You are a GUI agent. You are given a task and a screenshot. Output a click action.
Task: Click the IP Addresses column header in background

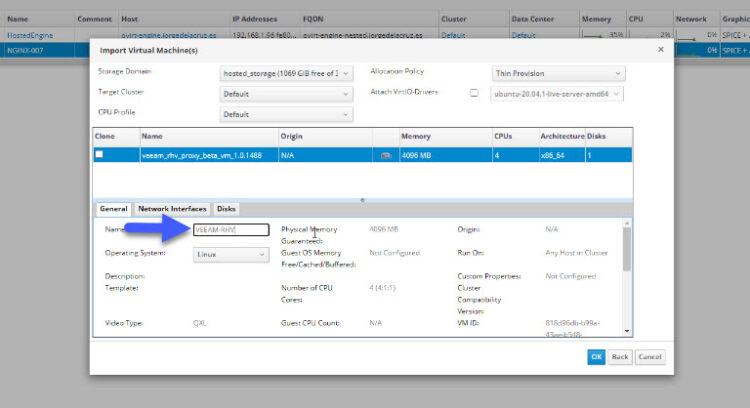(x=254, y=19)
